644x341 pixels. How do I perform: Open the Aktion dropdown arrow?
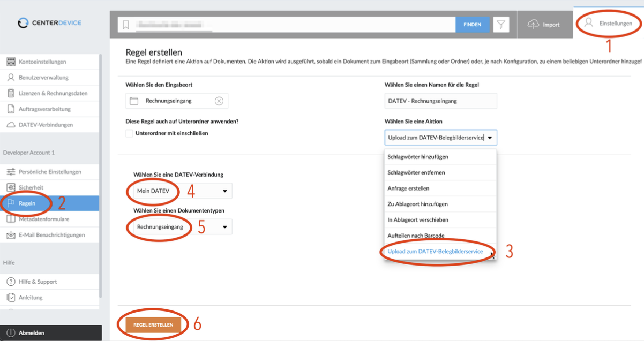[490, 138]
